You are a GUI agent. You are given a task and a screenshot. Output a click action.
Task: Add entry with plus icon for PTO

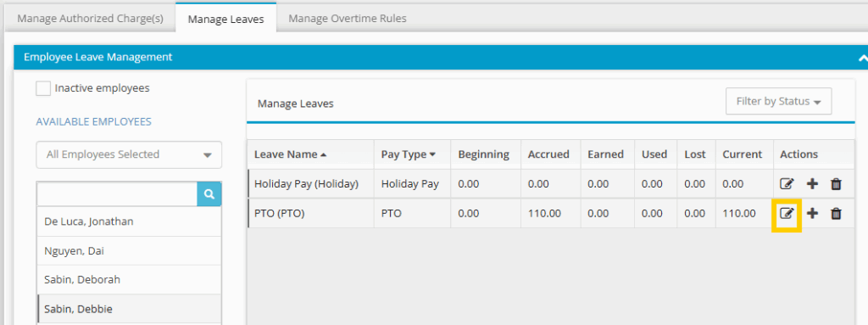click(x=812, y=213)
